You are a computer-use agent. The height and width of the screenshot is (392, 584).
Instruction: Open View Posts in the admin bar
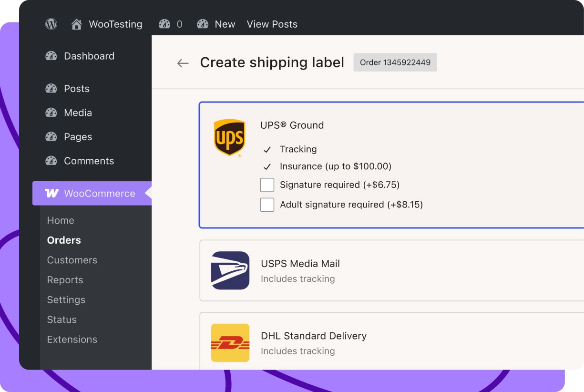pyautogui.click(x=272, y=24)
